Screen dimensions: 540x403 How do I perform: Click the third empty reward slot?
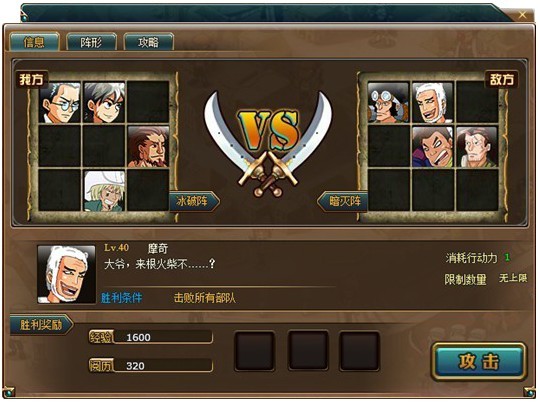click(x=360, y=351)
